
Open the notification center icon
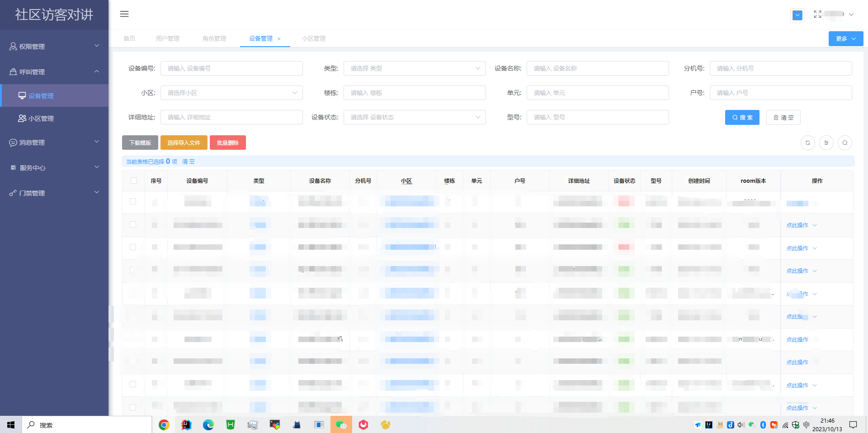point(853,425)
